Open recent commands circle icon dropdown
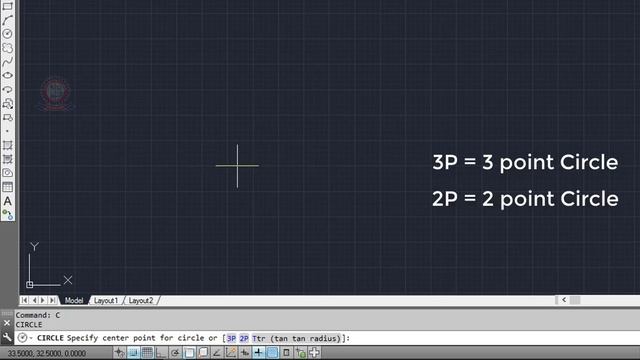The image size is (640, 360). point(24,338)
